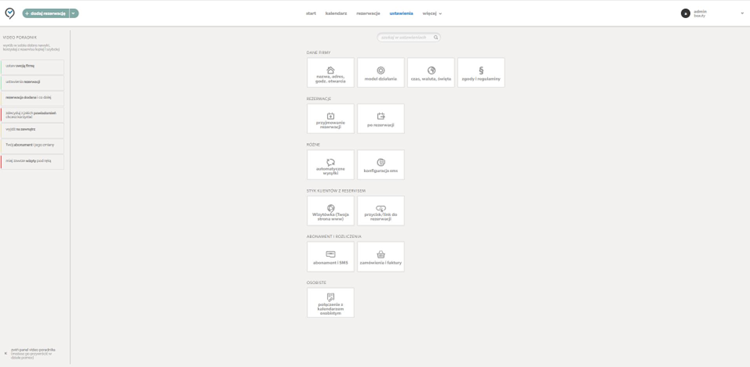
Task: Open Wizytówka (Twoja strona www) tile
Action: pyautogui.click(x=331, y=211)
